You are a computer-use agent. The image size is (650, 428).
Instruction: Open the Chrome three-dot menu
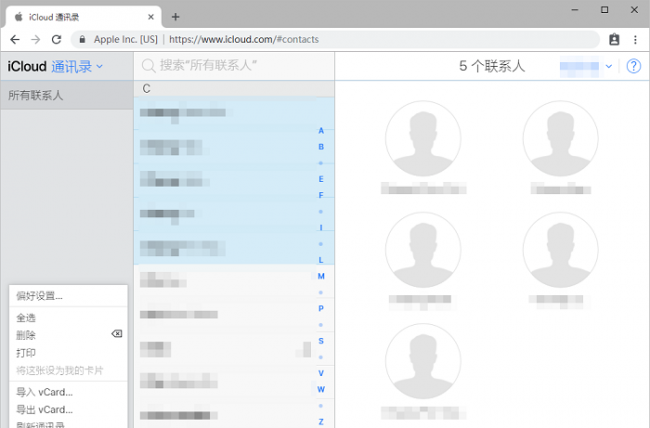[x=635, y=39]
